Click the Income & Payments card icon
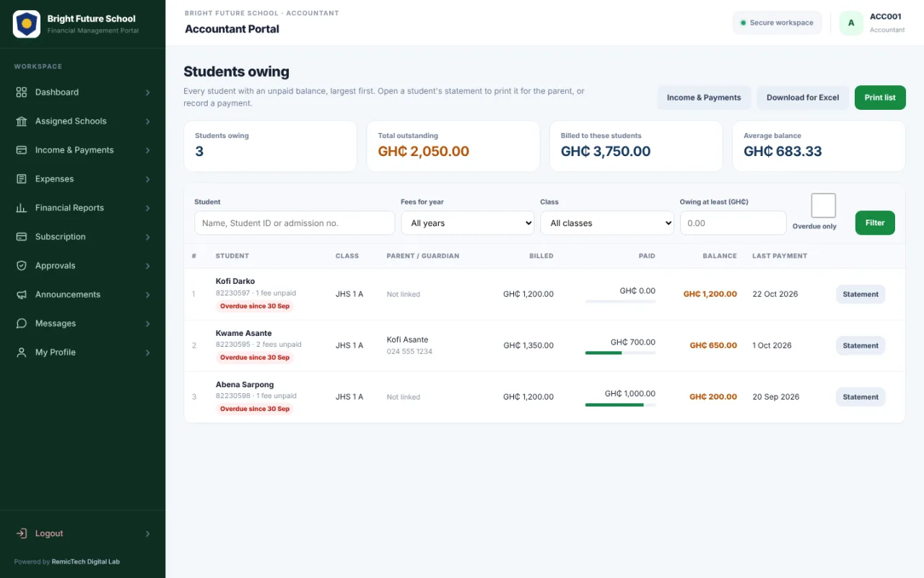This screenshot has width=924, height=578. pyautogui.click(x=22, y=150)
